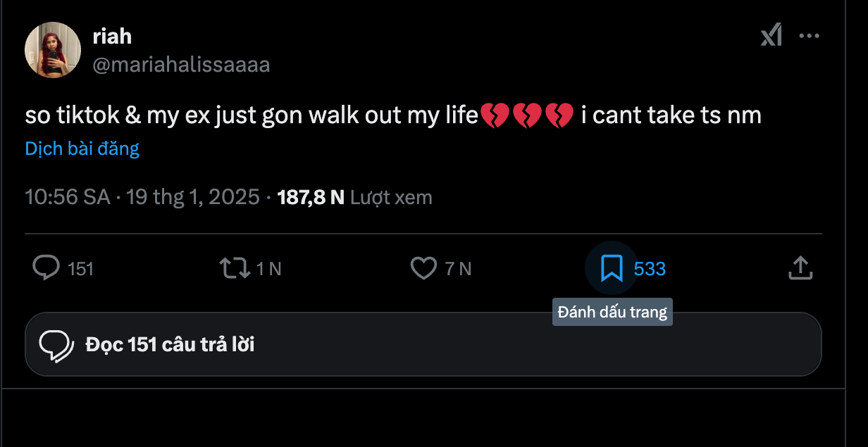Click the 7 N likes count

(458, 269)
